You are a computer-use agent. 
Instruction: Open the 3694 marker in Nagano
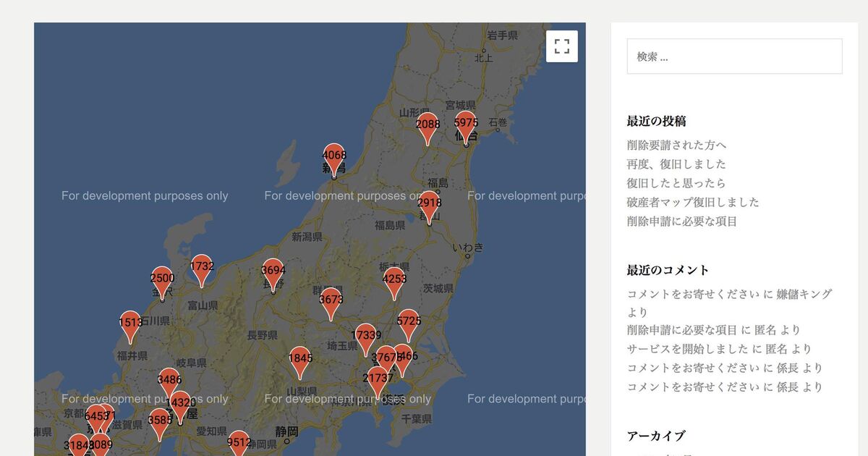273,274
